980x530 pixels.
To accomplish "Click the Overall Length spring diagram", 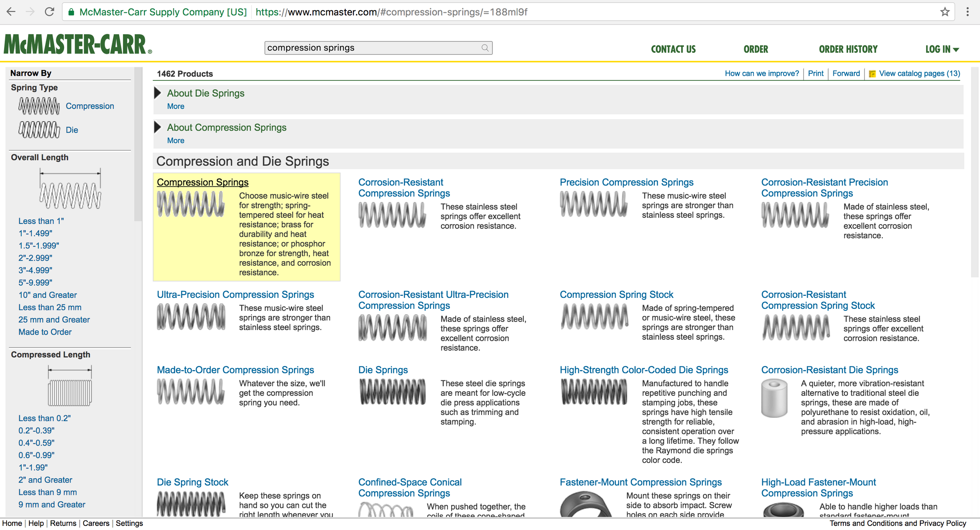I will click(x=70, y=189).
